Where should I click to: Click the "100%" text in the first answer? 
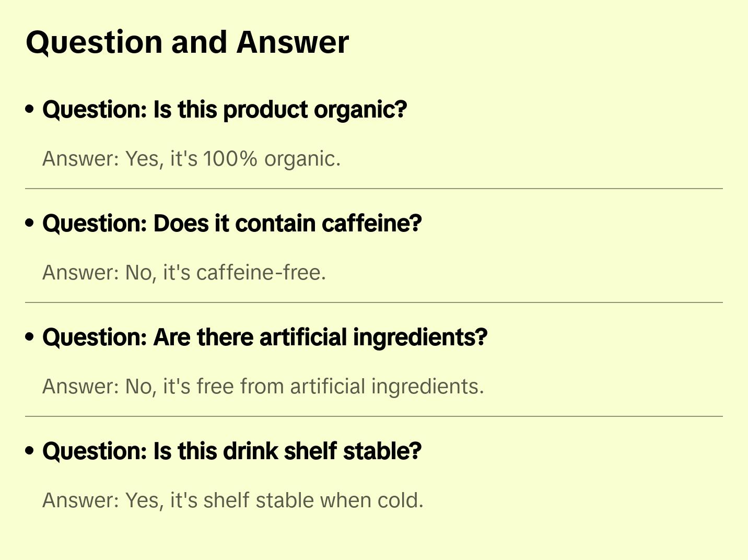230,159
